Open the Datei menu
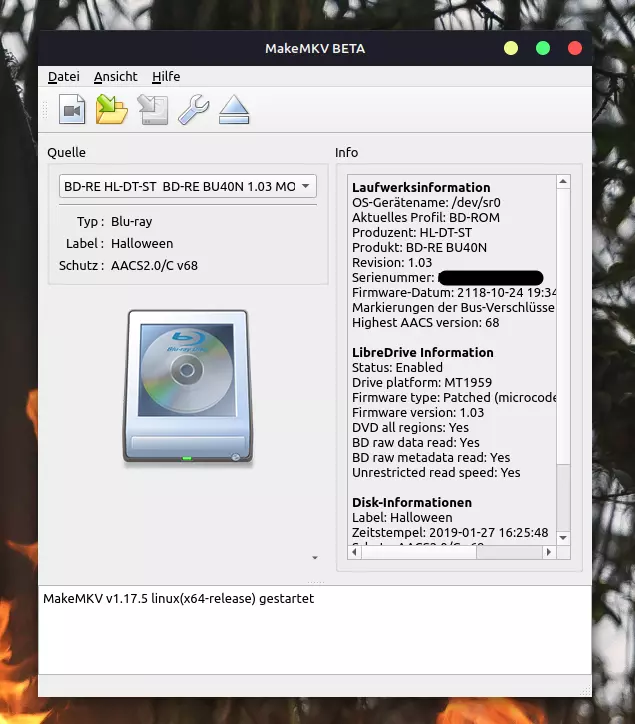Screen dimensions: 635x724 [64, 76]
